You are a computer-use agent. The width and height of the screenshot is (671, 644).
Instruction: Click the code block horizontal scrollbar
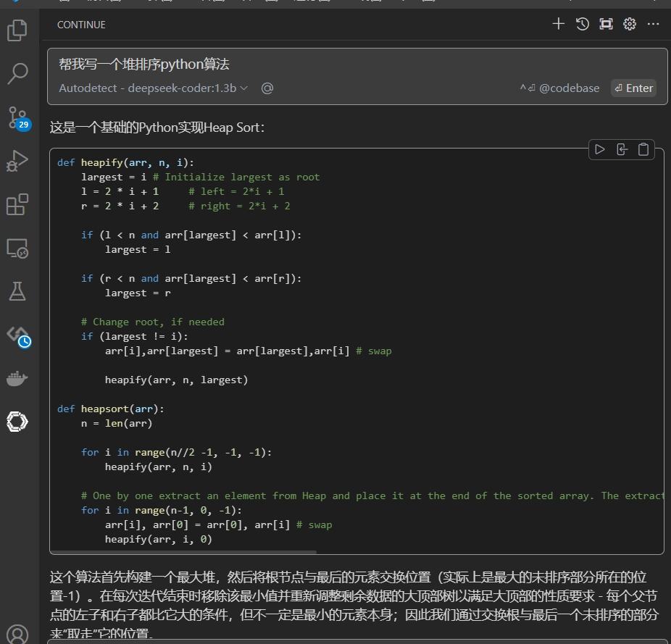coord(183,552)
